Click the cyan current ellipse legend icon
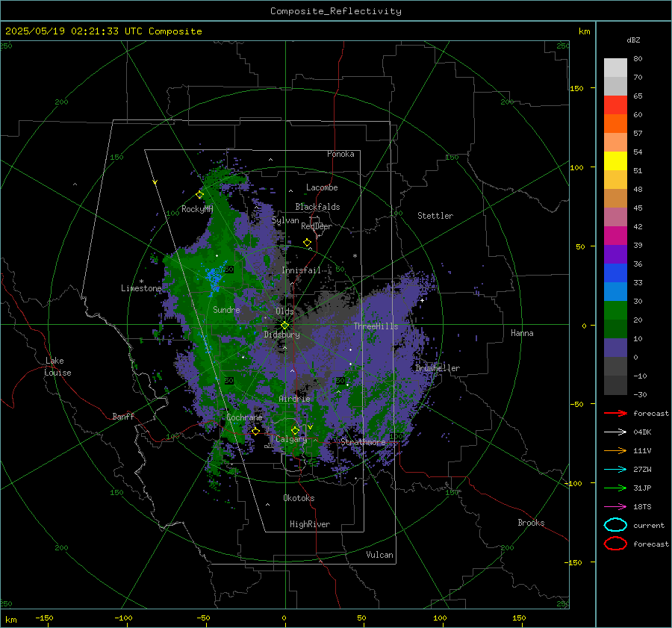672x628 pixels. click(x=615, y=525)
